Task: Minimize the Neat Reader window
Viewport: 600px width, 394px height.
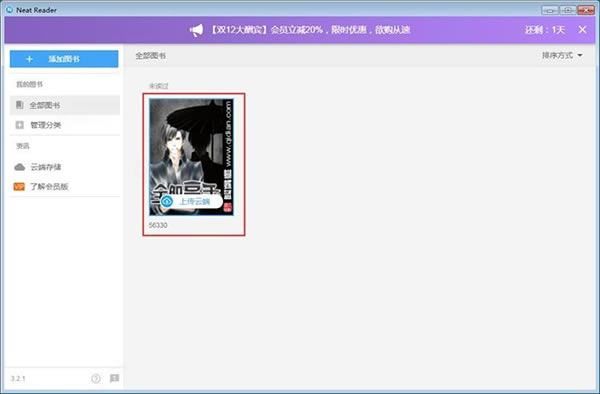Action: pyautogui.click(x=550, y=10)
